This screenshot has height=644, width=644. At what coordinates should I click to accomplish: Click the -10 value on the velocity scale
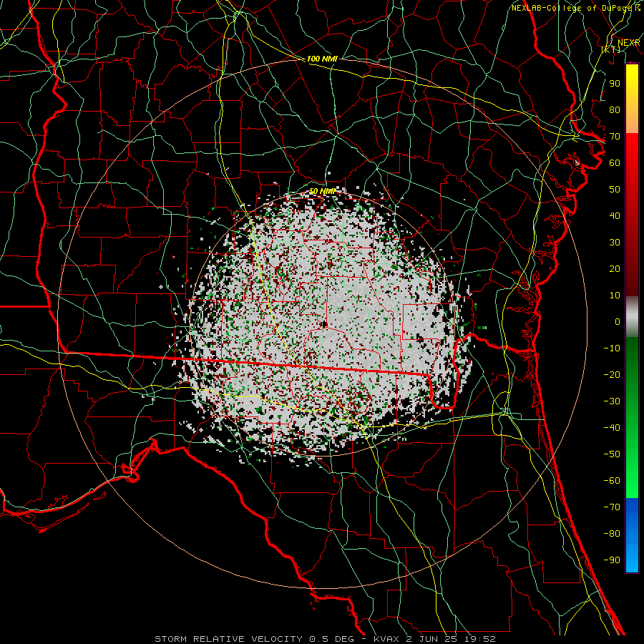[612, 348]
